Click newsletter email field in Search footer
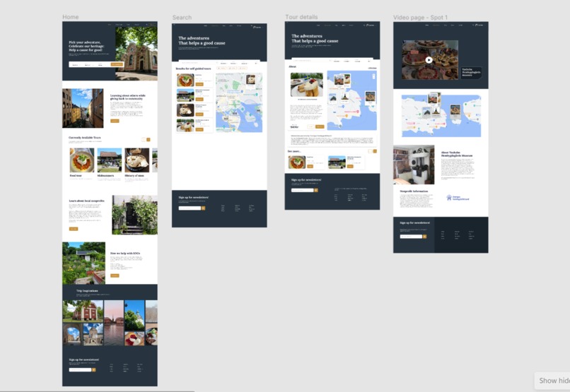This screenshot has width=570, height=392. pos(190,208)
